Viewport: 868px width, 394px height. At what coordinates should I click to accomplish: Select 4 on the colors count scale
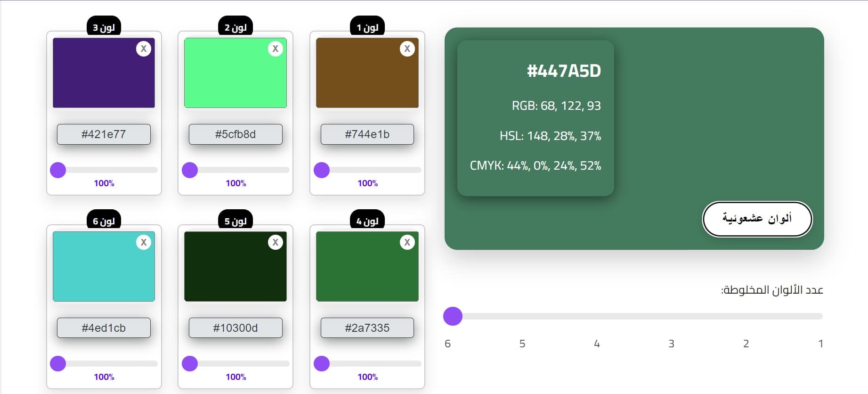pos(597,344)
